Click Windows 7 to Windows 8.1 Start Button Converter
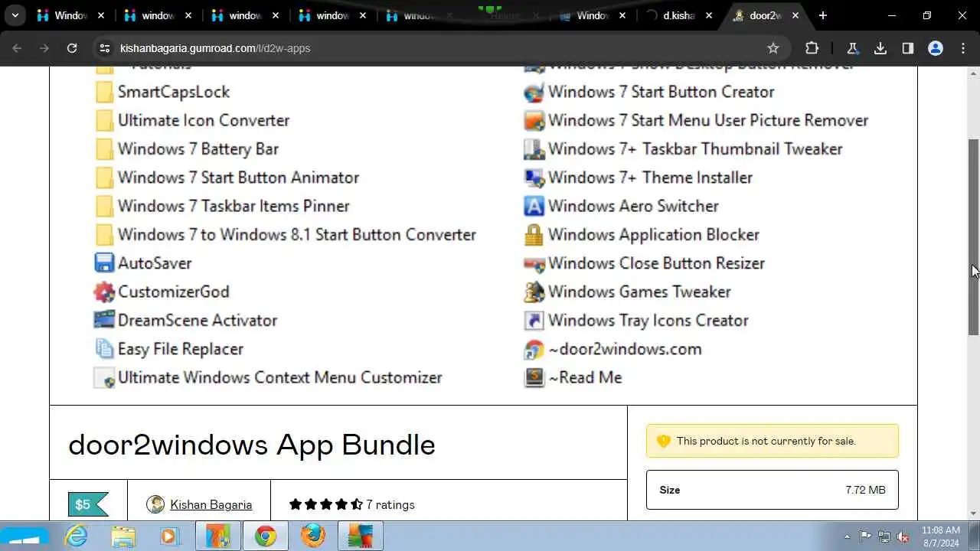980x551 pixels. [297, 234]
